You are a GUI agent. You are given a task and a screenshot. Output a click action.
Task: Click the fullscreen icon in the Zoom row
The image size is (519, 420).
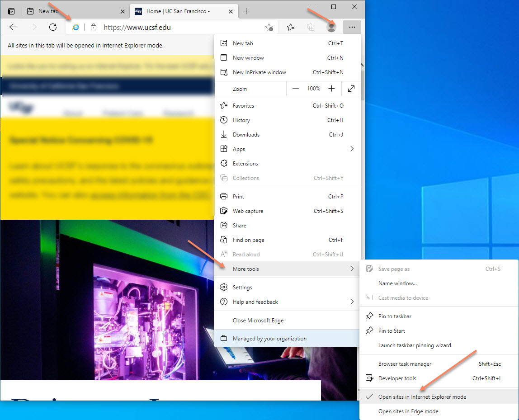pos(351,88)
